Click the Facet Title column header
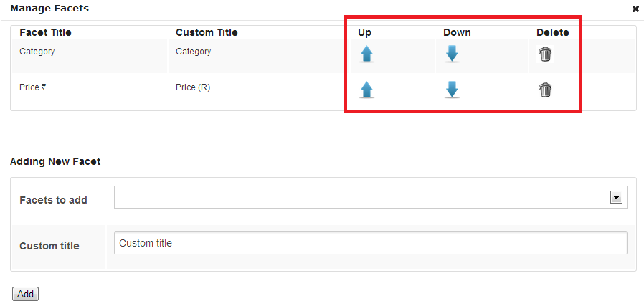 point(45,32)
